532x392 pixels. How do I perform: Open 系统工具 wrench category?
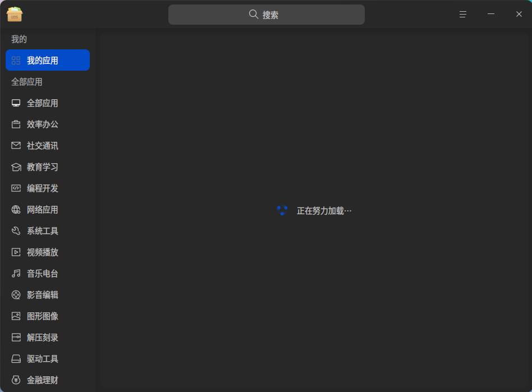click(48, 231)
